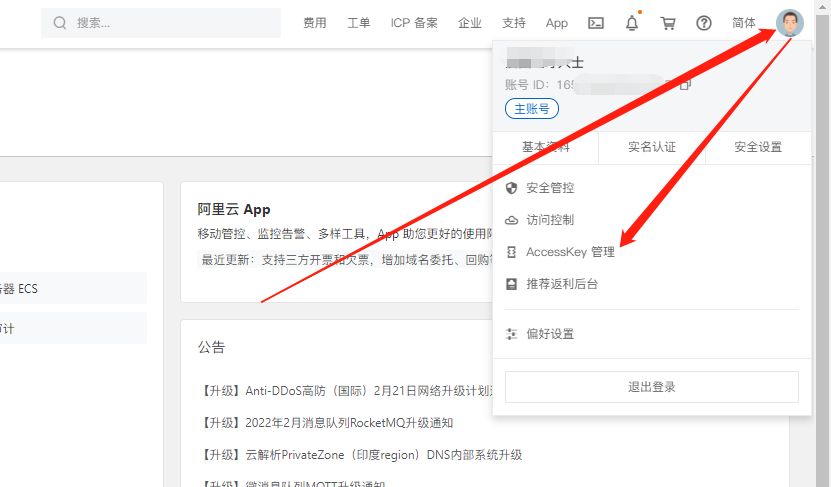Open the 云解析PrivateZone DNS announcement
The image size is (831, 487).
pyautogui.click(x=360, y=455)
